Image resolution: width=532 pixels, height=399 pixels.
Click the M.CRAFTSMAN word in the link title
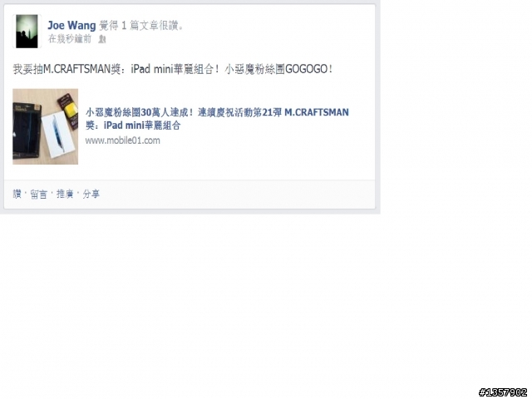tap(317, 112)
